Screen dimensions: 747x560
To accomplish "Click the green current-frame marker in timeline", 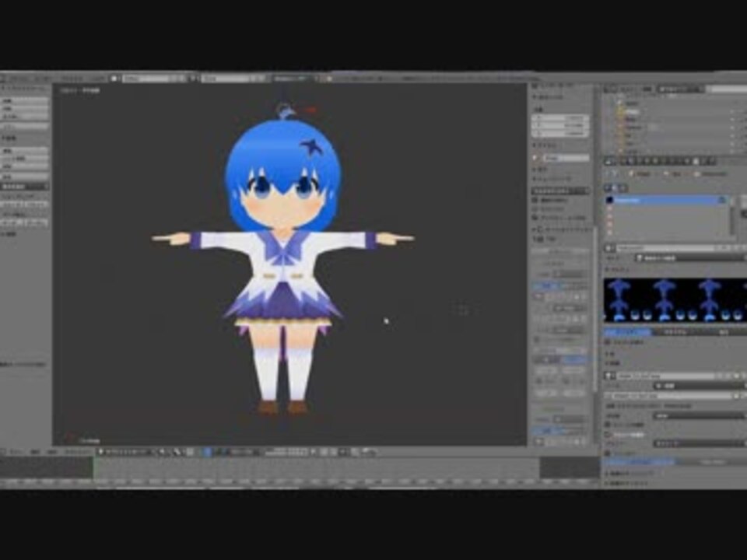I will pos(94,468).
